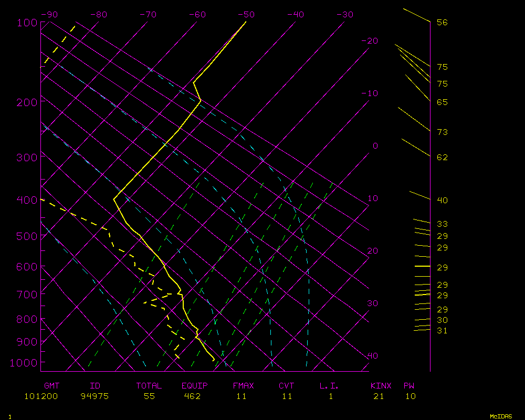Click the L.I. header label
Viewport: 525px width, 420px height.
pos(329,386)
